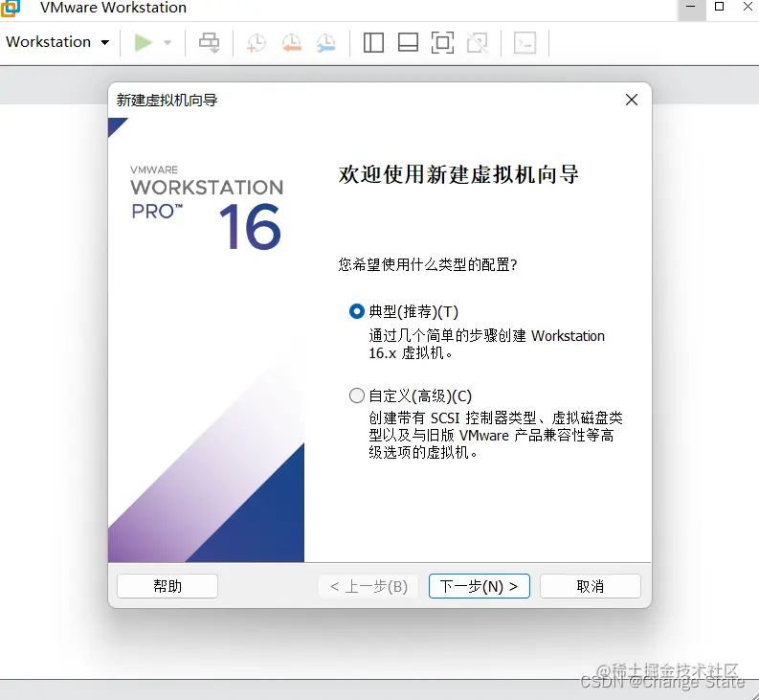
Task: Minimize the VMware Workstation window
Action: click(691, 7)
